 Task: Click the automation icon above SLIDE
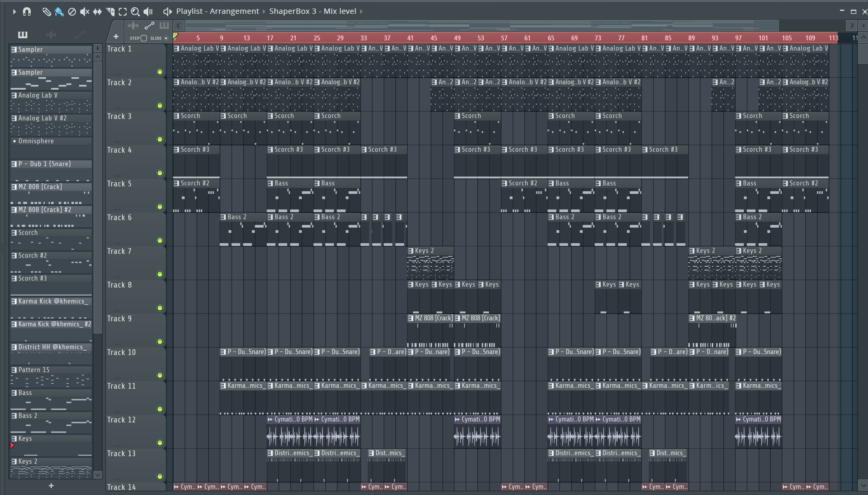click(x=149, y=26)
